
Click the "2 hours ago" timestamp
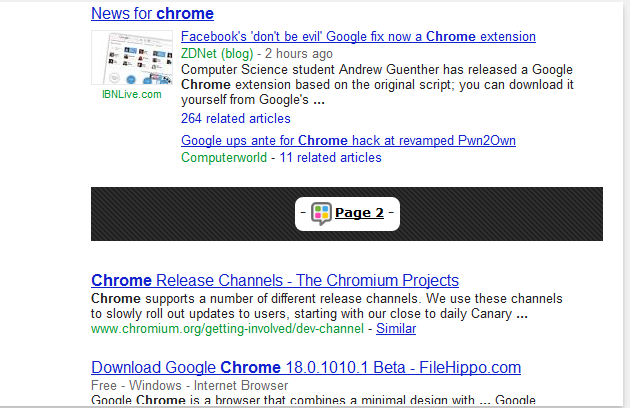point(298,53)
